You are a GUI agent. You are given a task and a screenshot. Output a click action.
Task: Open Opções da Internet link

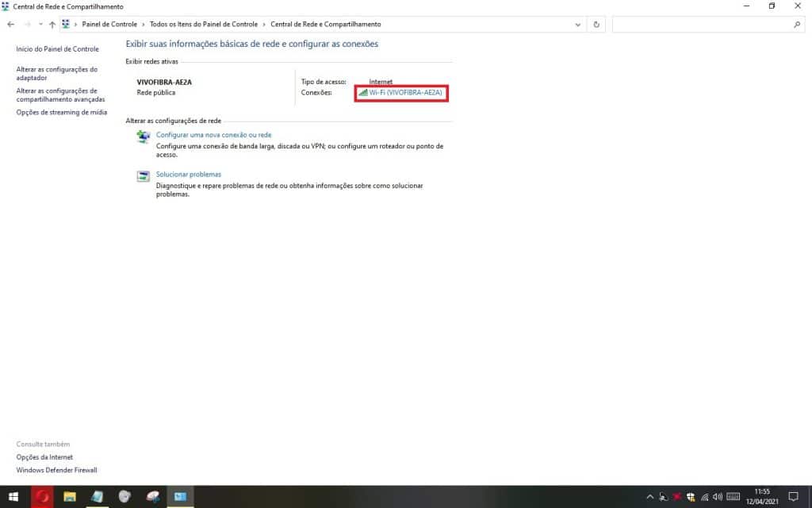pyautogui.click(x=44, y=457)
